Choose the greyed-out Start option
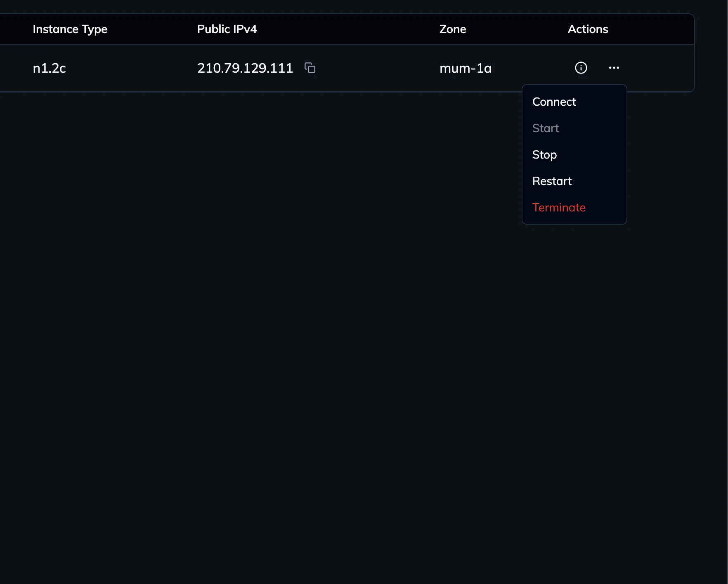Screen dimensions: 728x584 tap(546, 128)
